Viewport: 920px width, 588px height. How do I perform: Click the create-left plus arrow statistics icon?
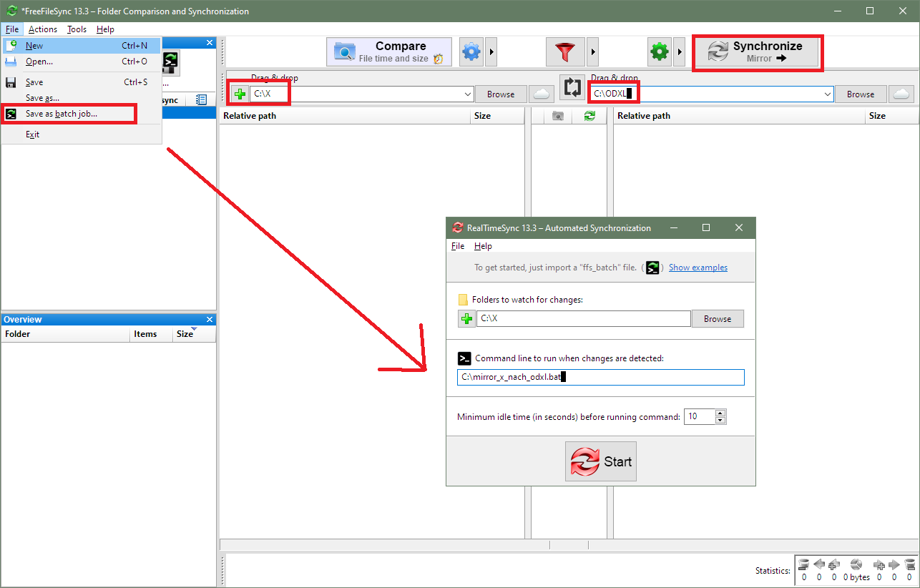[x=834, y=565]
